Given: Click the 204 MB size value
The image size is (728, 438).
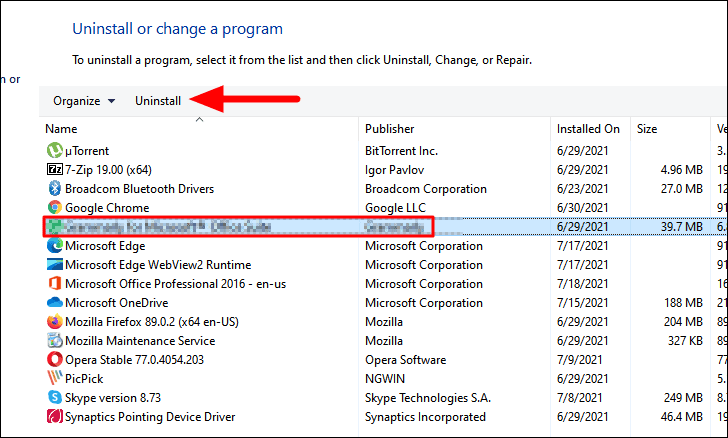Looking at the screenshot, I should point(683,322).
